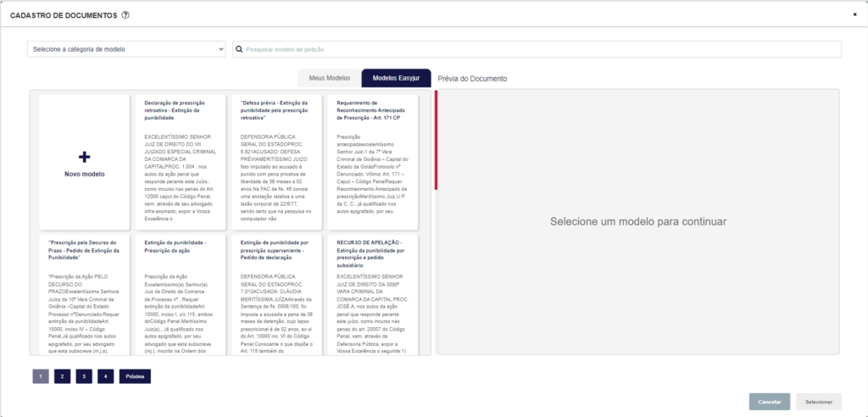This screenshot has height=417, width=868.
Task: Go to page 4 of templates
Action: pyautogui.click(x=105, y=376)
